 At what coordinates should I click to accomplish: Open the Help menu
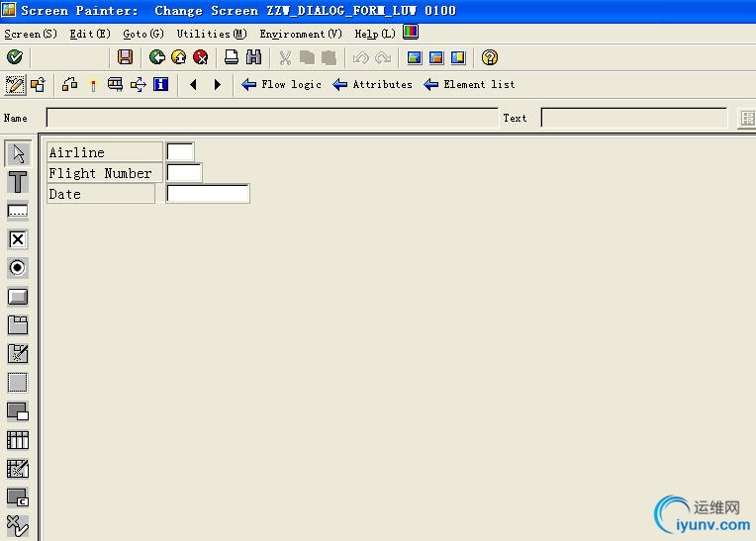coord(375,34)
